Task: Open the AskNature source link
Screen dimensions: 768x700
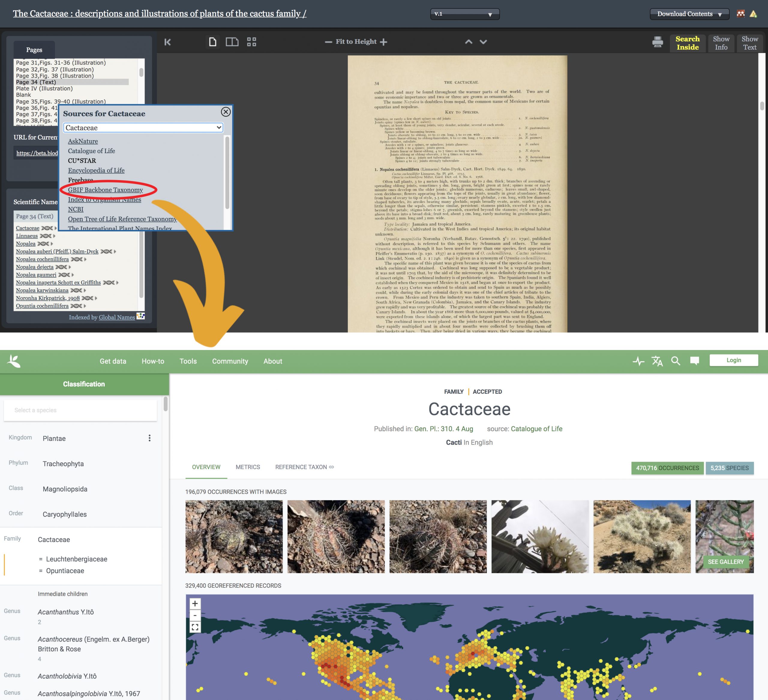Action: 83,141
